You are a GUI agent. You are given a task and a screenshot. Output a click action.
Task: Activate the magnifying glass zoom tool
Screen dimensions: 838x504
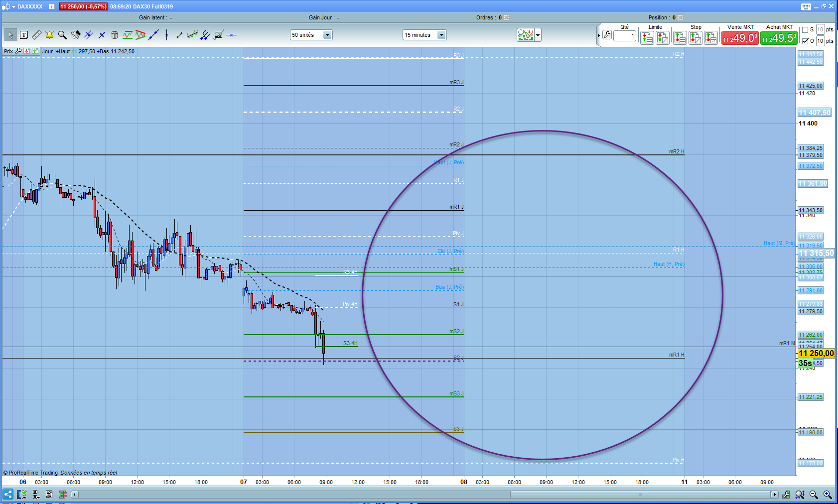point(62,35)
